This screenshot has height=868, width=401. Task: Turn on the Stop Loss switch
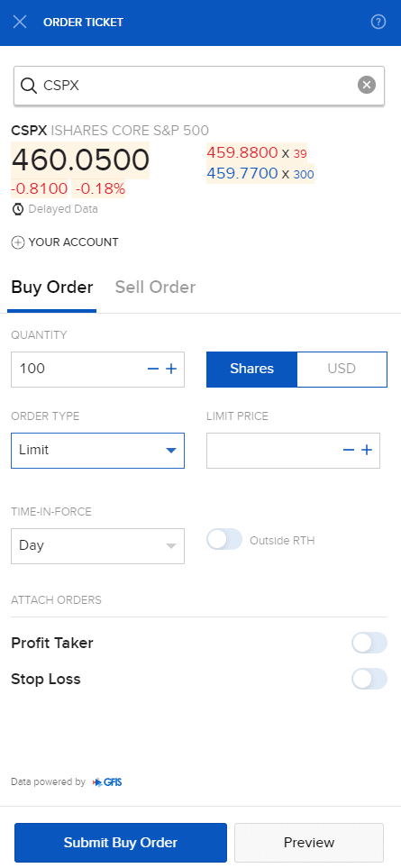[x=369, y=679]
